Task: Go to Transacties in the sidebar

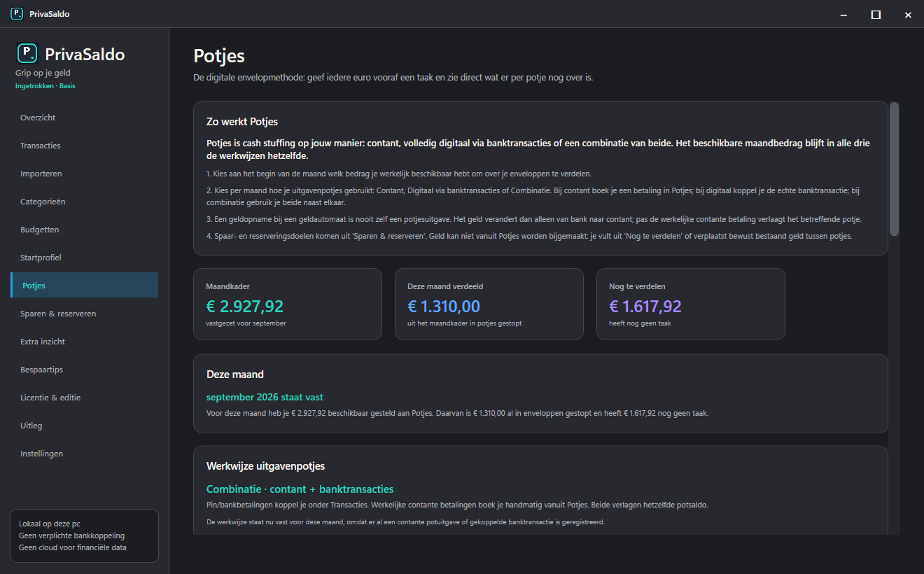Action: tap(84, 146)
